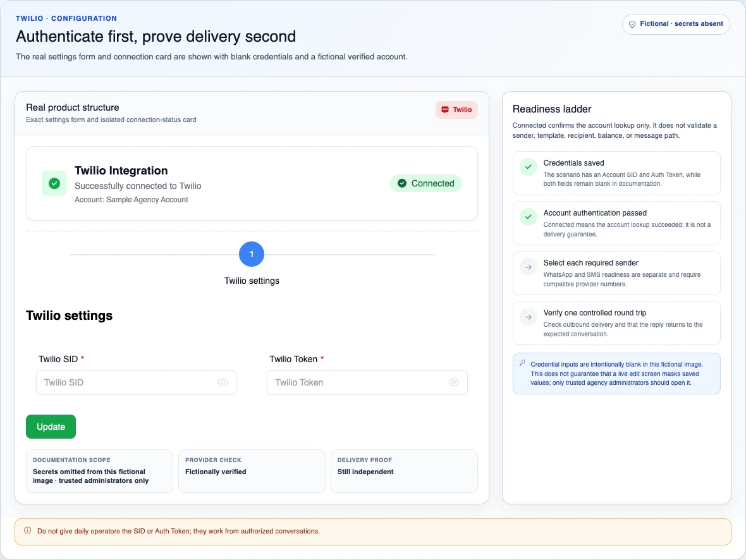Click the orange daily operators warning banner

(x=373, y=532)
